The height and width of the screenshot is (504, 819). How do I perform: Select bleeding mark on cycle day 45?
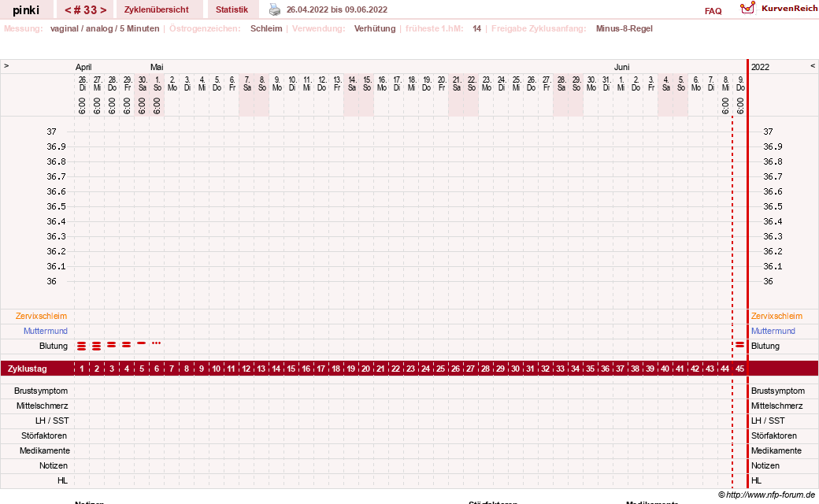tap(739, 345)
